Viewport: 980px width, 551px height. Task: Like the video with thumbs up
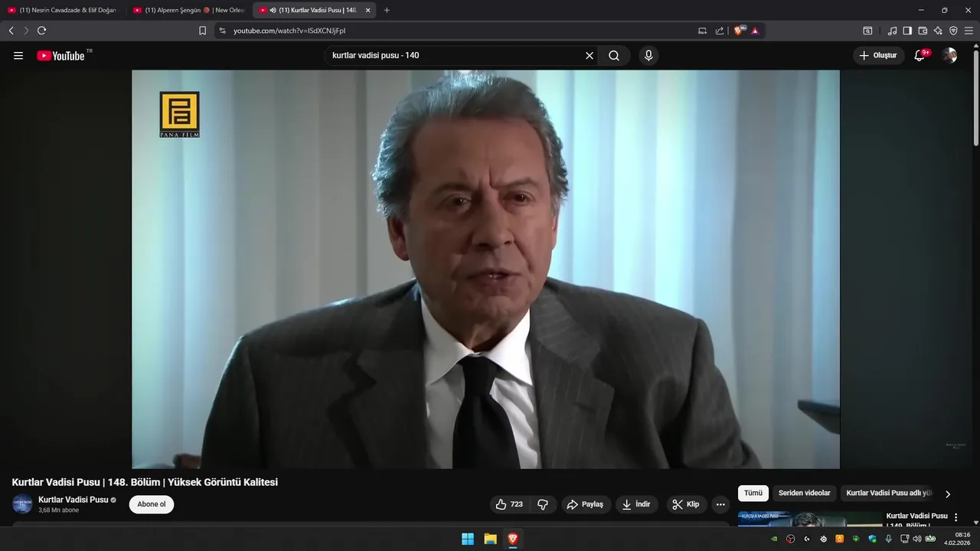tap(511, 504)
